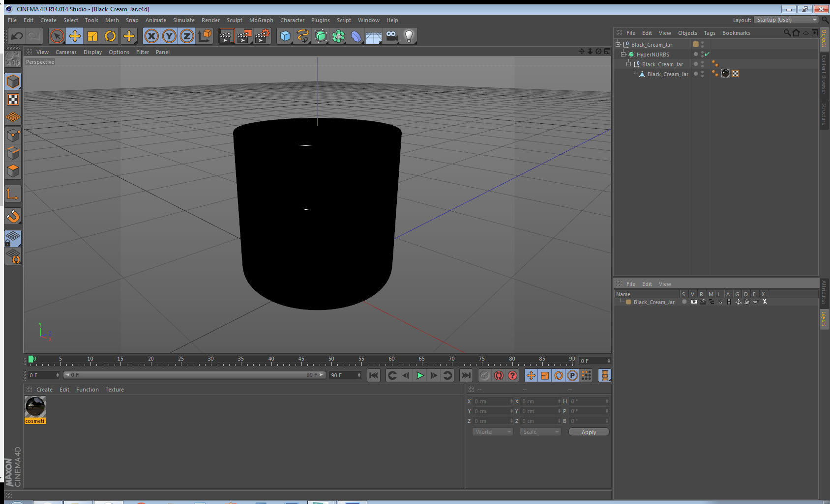Click the Axis mode icon
830x504 pixels.
[x=13, y=194]
